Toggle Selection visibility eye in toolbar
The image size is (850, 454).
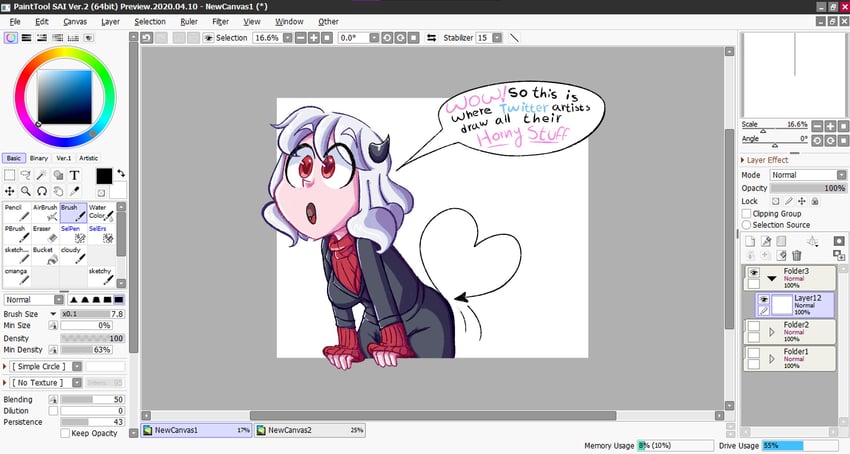coord(208,37)
